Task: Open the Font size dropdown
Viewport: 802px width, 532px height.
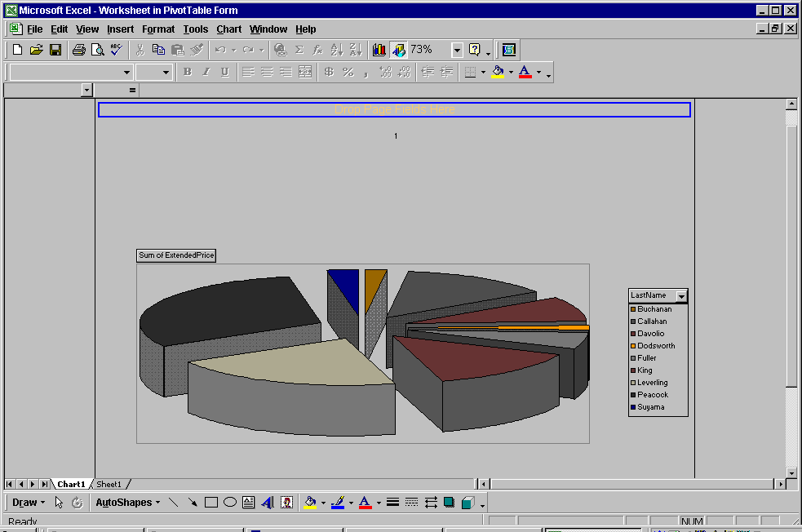Action: tap(166, 73)
